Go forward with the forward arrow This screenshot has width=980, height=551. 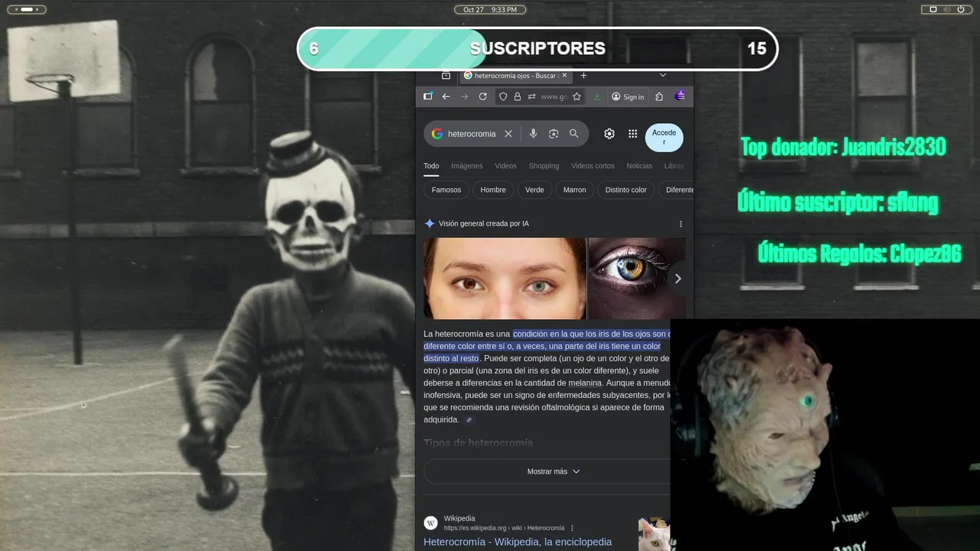click(x=464, y=96)
